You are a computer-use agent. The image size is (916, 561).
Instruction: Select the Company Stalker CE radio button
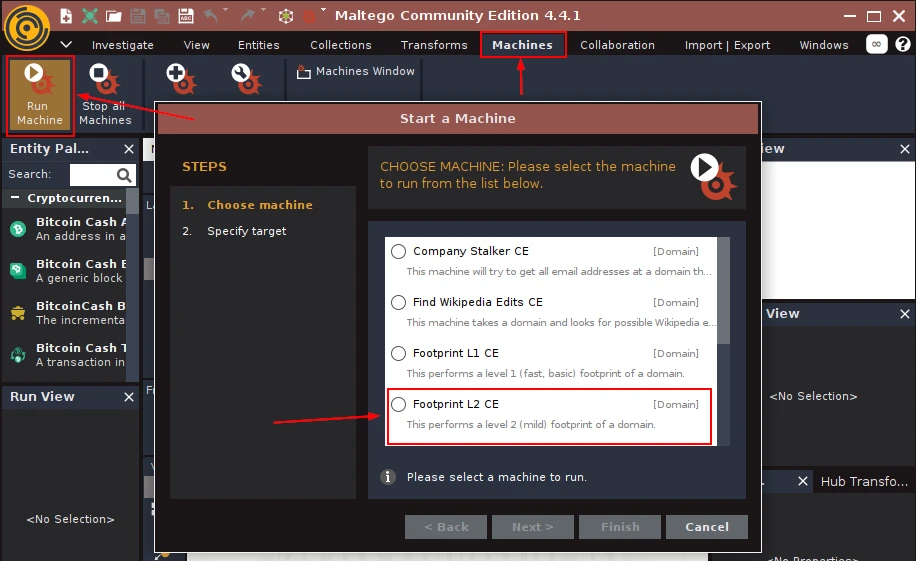[399, 252]
